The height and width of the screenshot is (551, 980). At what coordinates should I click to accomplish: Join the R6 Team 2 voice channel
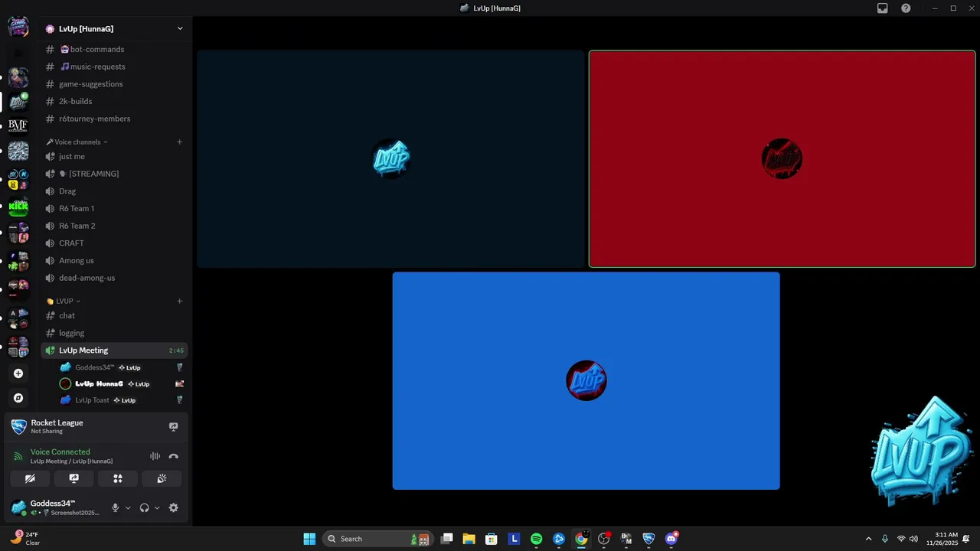tap(114, 226)
